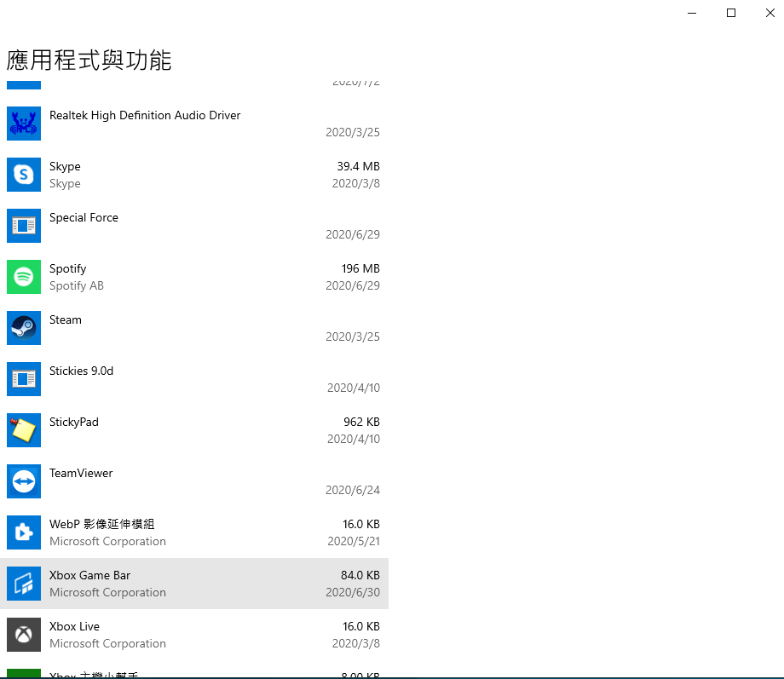784x679 pixels.
Task: Click Xbox Game Bar's 2020/6/30 install date
Action: [x=353, y=592]
